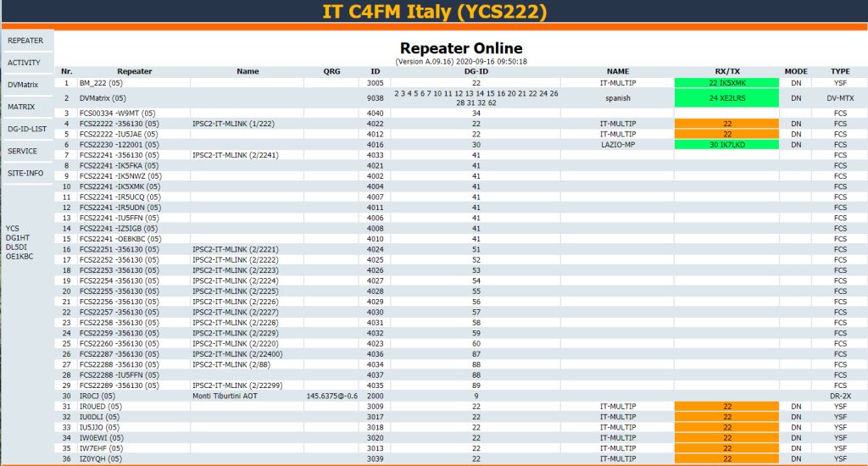Click the RX/TX column header
The height and width of the screenshot is (466, 868).
tap(727, 72)
